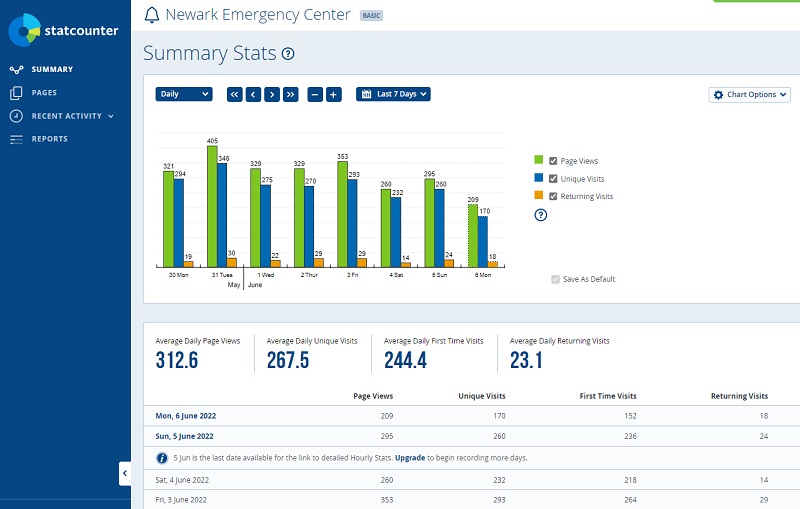Disable the Returning Visits series

click(x=553, y=197)
